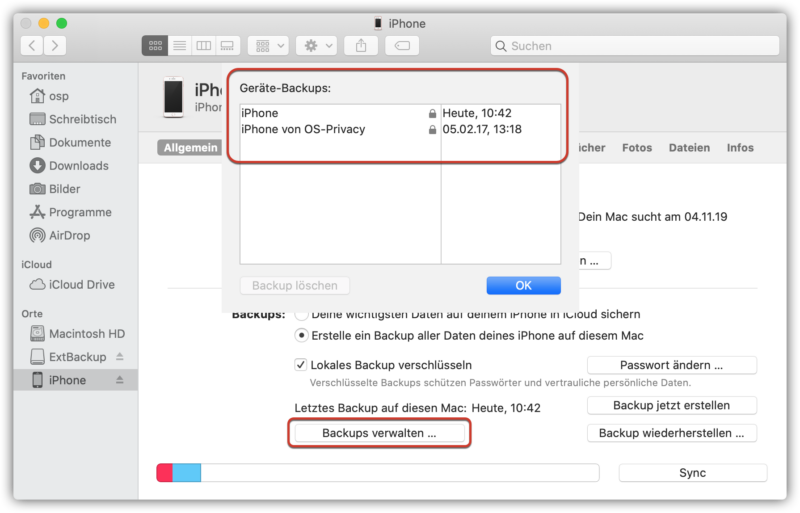This screenshot has width=800, height=513.
Task: Click the magnifier icon in search field
Action: [501, 46]
